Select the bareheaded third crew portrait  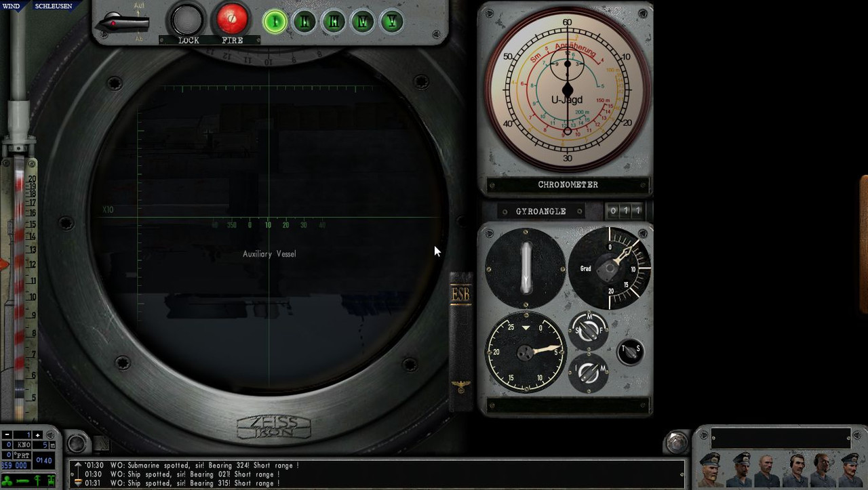coord(766,470)
